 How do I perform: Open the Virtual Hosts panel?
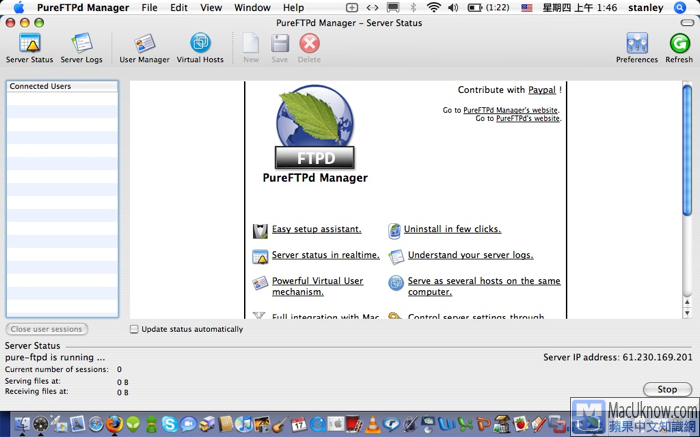pos(200,48)
